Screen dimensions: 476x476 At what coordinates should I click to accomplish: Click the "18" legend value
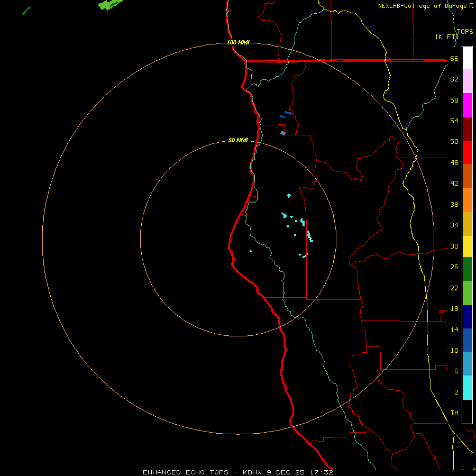[454, 309]
